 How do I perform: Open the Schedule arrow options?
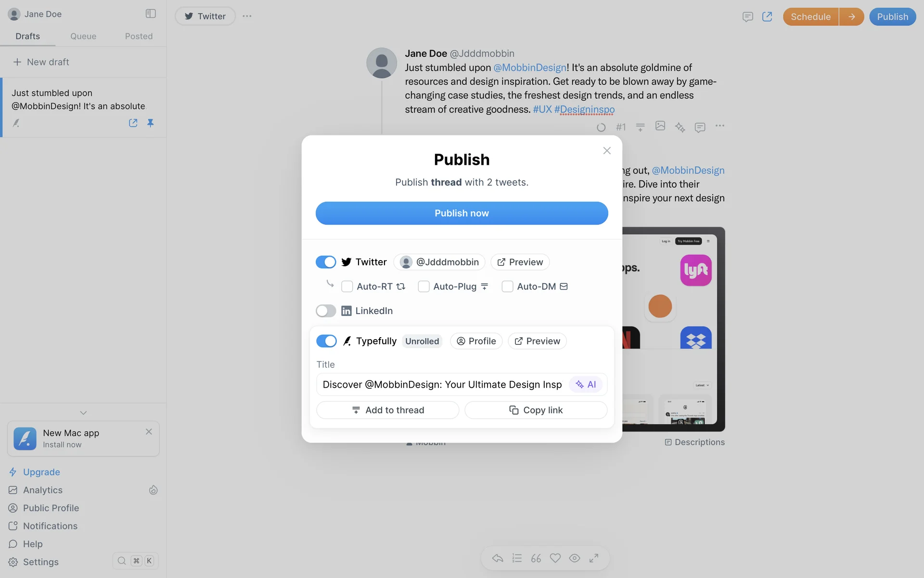852,17
